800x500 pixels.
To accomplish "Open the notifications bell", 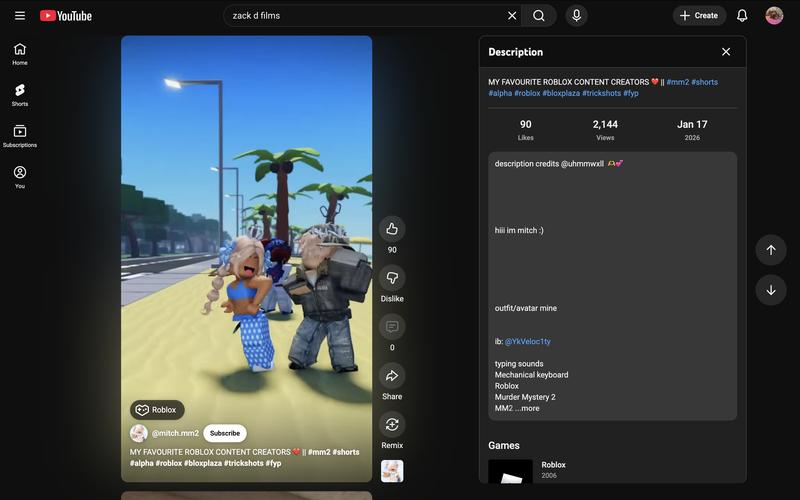I will pos(742,16).
